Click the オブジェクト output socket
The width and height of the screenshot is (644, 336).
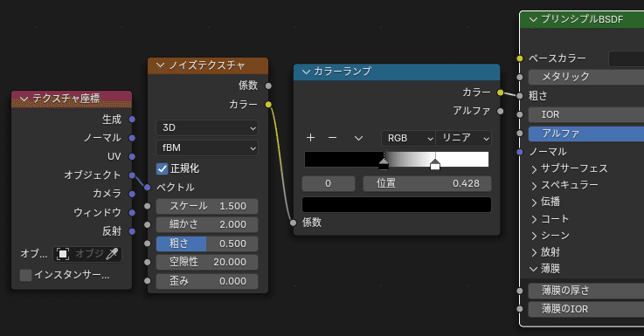click(132, 175)
